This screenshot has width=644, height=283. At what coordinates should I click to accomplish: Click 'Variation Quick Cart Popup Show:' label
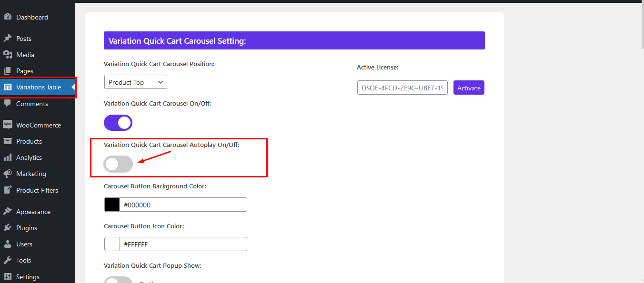click(x=152, y=265)
